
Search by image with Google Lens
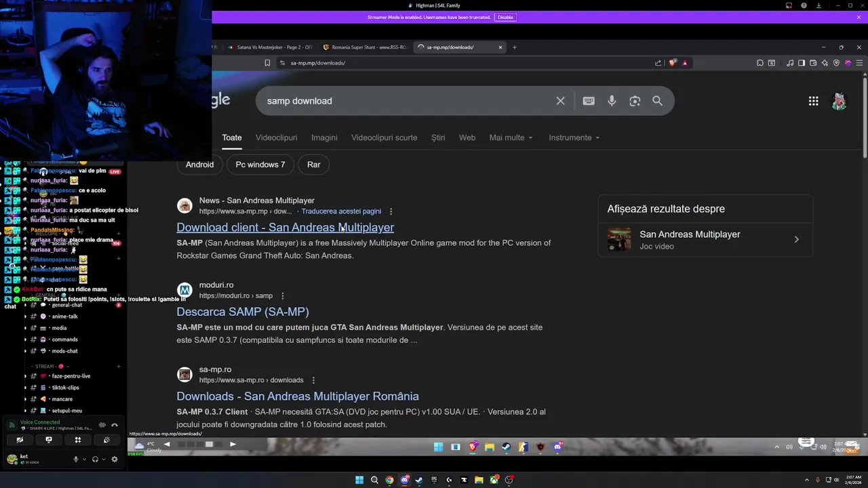click(635, 101)
